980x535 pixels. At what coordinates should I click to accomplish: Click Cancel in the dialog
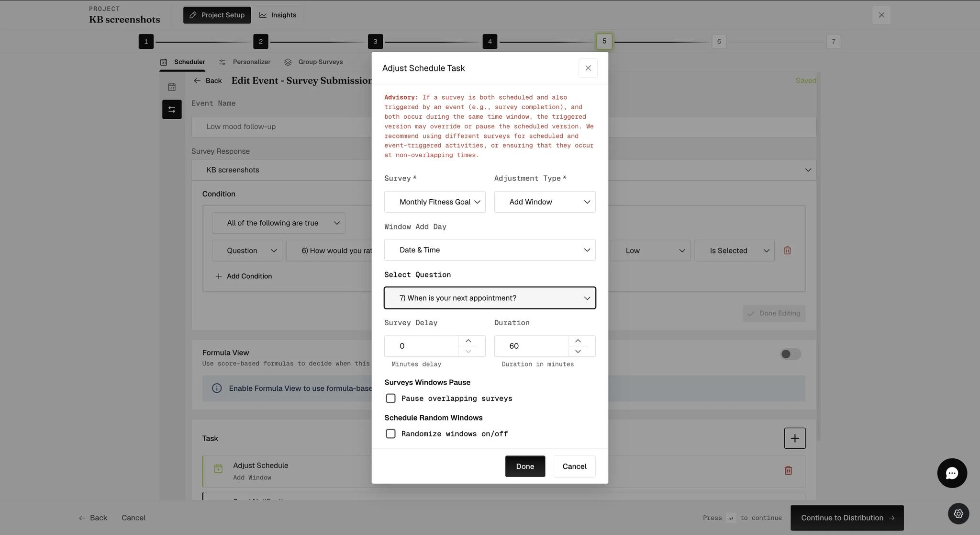[x=574, y=467]
